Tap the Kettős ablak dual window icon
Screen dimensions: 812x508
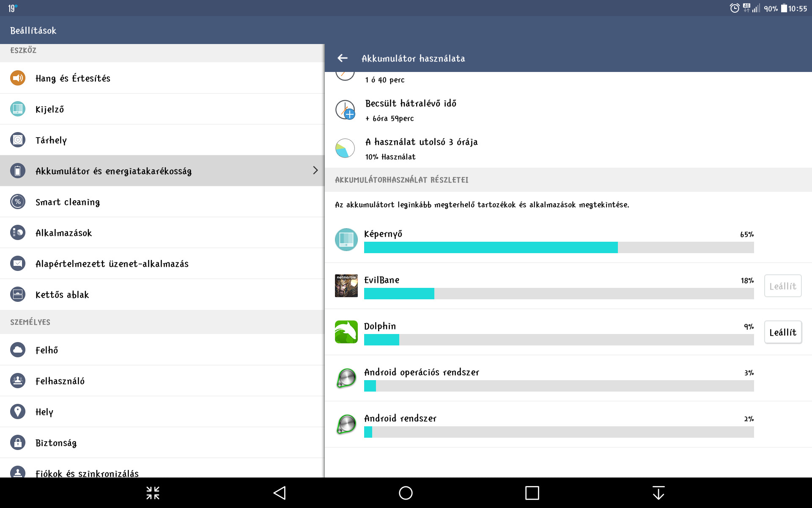coord(18,294)
